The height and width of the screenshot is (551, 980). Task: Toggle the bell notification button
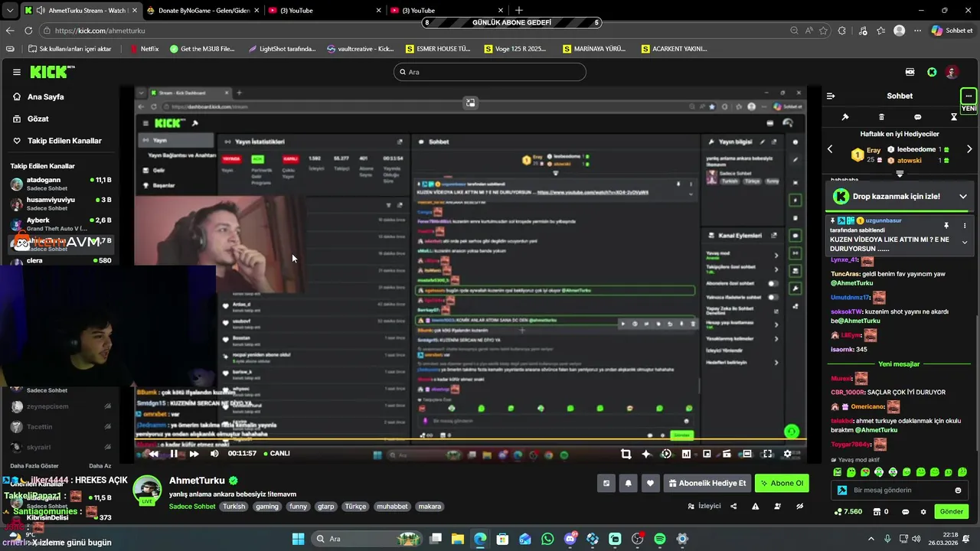click(x=629, y=483)
